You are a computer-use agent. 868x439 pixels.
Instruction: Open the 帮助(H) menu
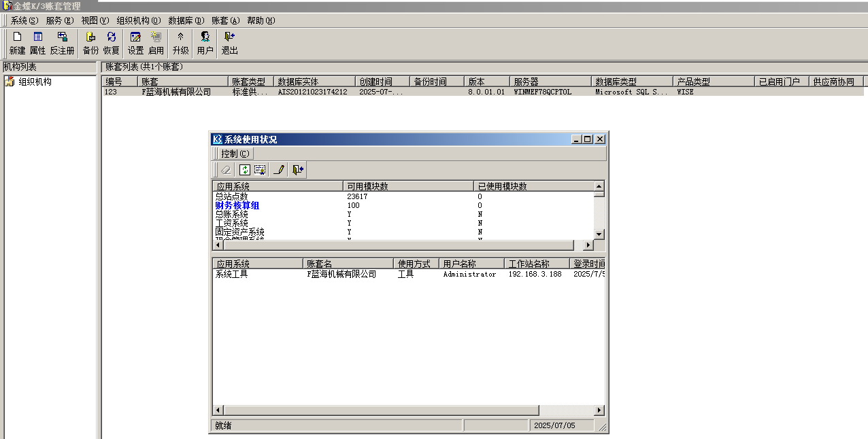(x=261, y=21)
